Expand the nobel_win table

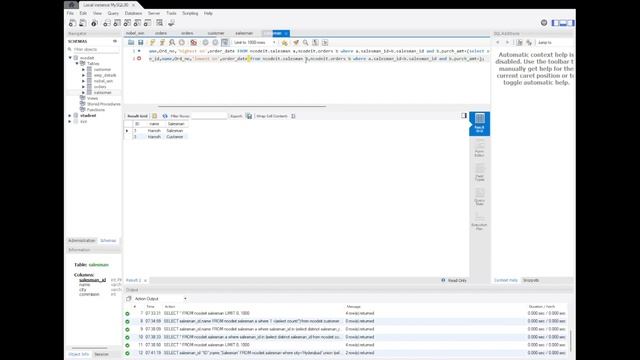pyautogui.click(x=83, y=81)
